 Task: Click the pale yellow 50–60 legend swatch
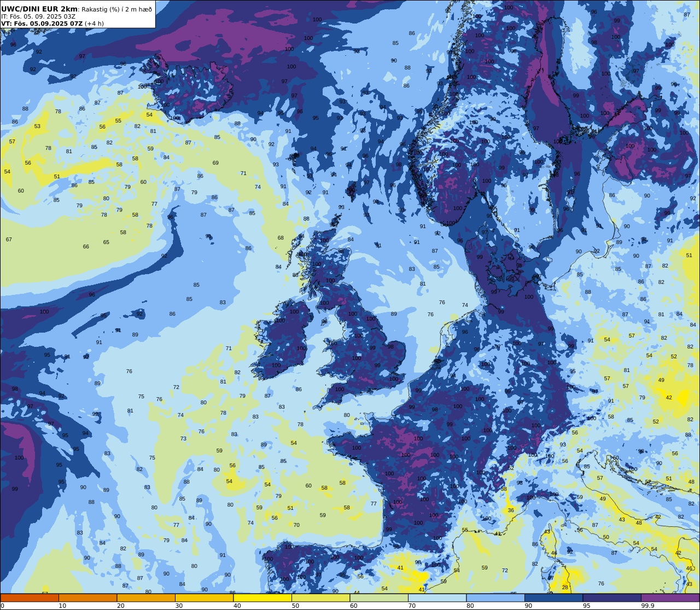[320, 598]
